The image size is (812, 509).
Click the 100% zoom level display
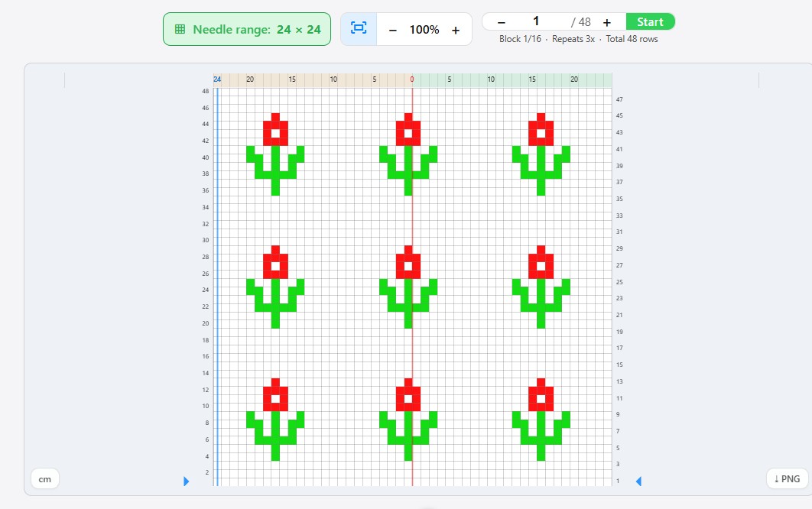tap(424, 30)
